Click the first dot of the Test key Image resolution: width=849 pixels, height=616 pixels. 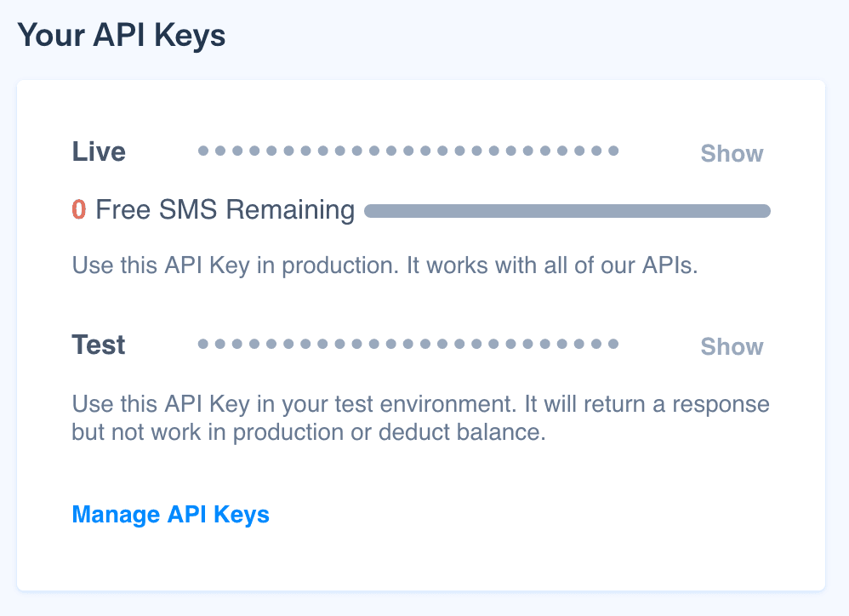tap(203, 345)
